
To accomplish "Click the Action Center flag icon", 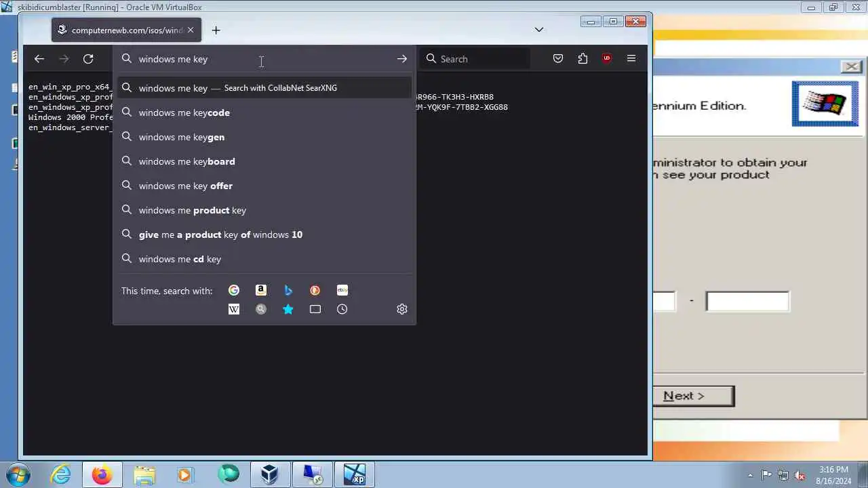I will coord(767,475).
